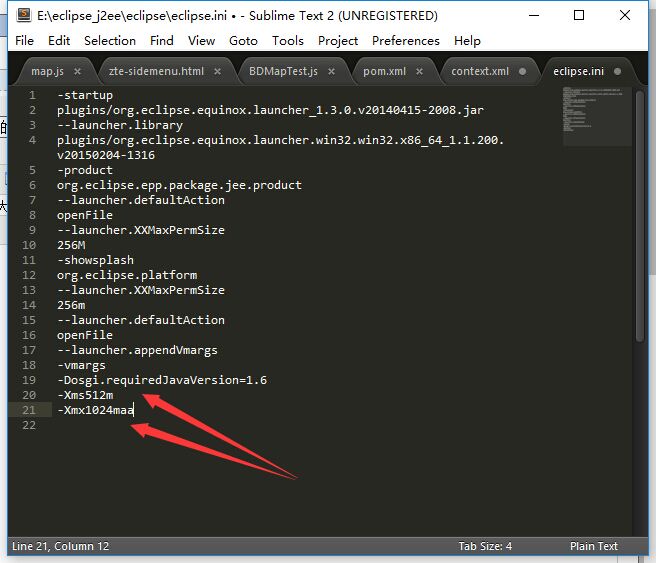Screen dimensions: 656x563
Task: Click --launcher.appendVmargs line
Action: tap(138, 350)
